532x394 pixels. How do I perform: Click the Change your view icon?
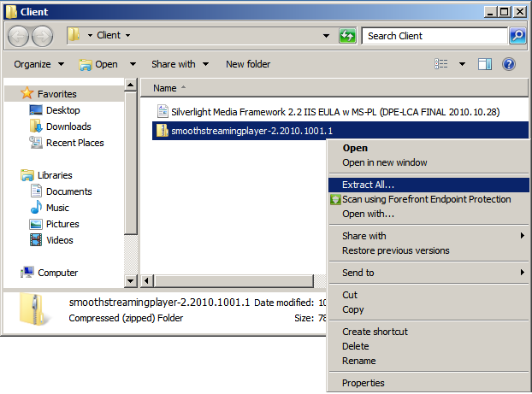[x=441, y=64]
